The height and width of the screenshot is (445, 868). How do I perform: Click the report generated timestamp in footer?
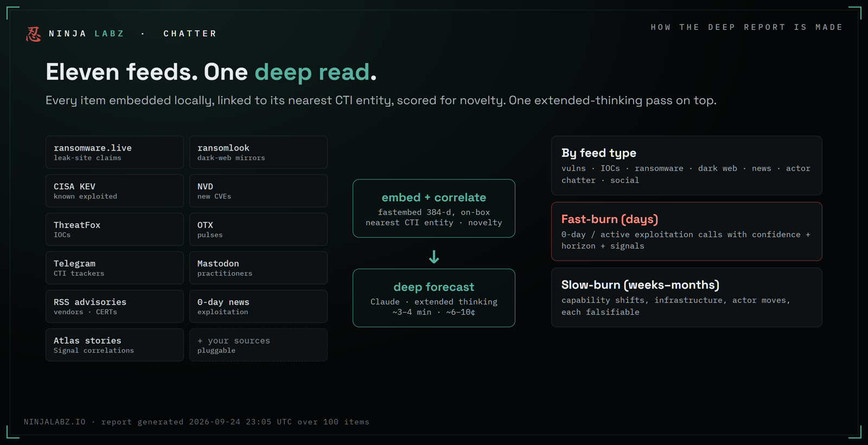click(235, 422)
